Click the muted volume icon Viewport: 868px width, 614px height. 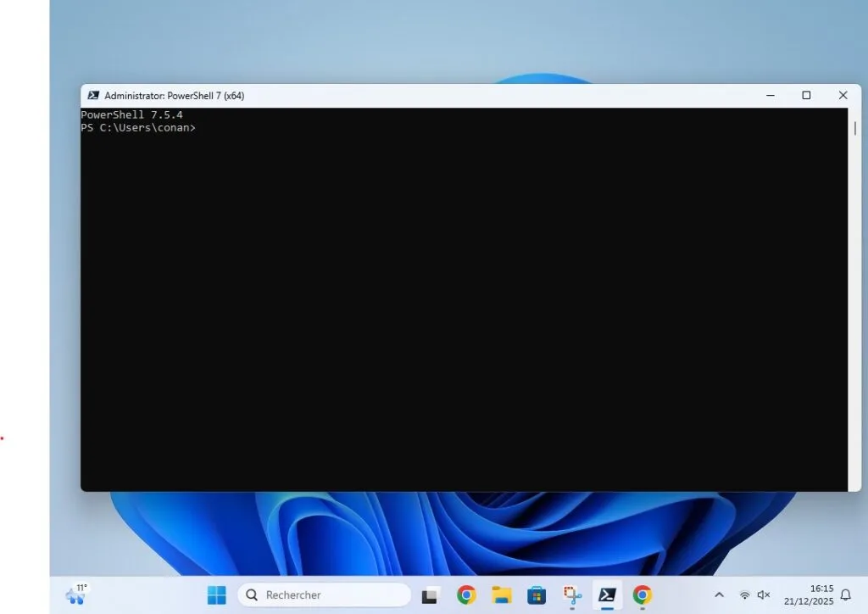tap(764, 594)
